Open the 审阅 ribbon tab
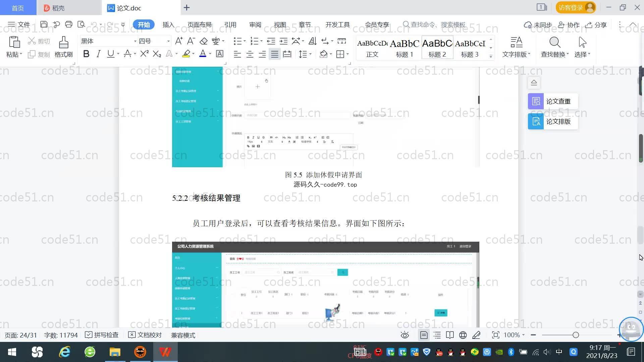This screenshot has height=362, width=644. coord(255,25)
